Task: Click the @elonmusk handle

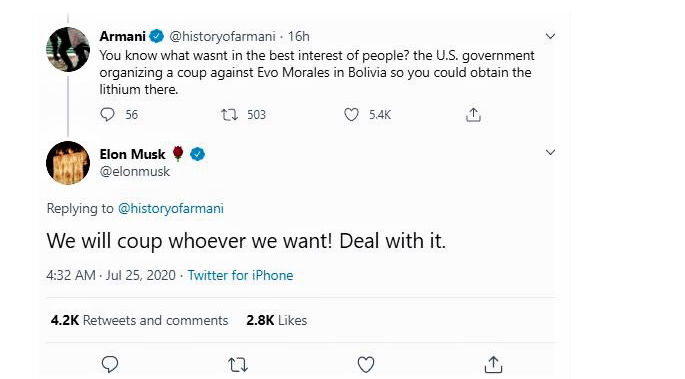Action: pyautogui.click(x=135, y=172)
